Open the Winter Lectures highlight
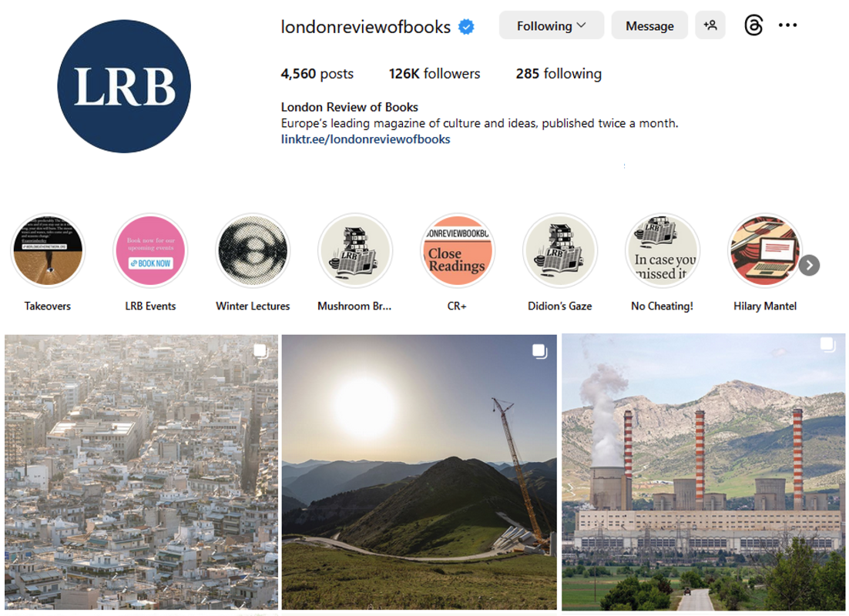This screenshot has width=849, height=616. (253, 250)
